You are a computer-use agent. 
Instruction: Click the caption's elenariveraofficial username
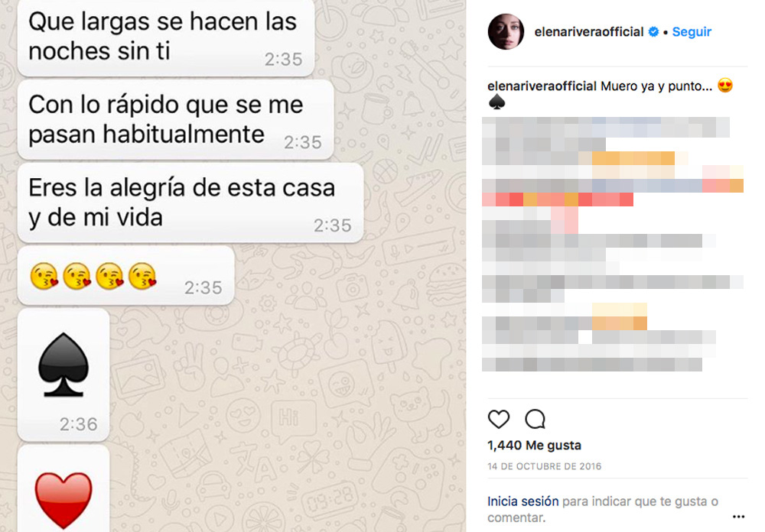click(542, 86)
